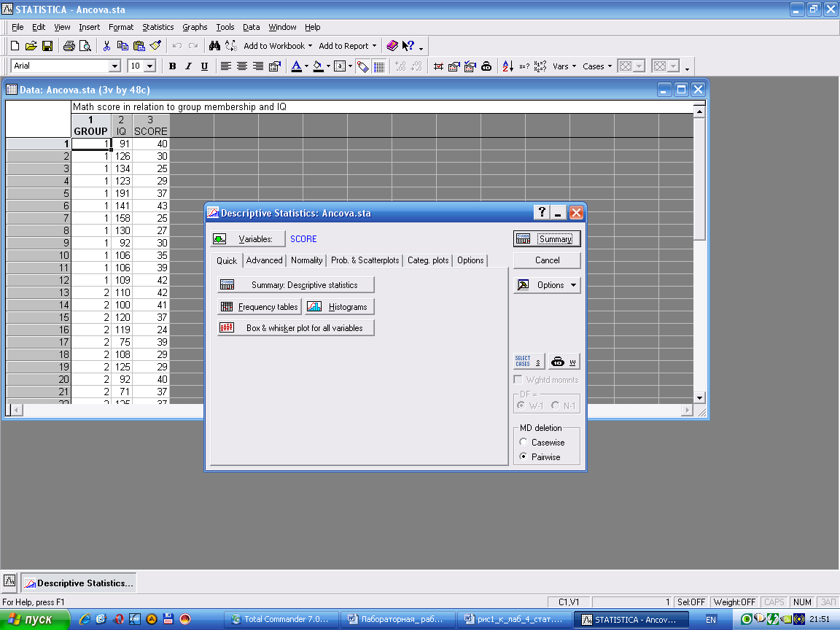Open the Vars dropdown menu
Screen dimensions: 840x630
pos(564,66)
